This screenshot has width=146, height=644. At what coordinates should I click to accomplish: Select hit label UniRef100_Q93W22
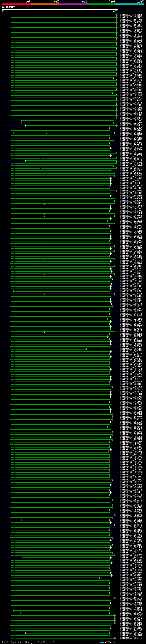pos(131,60)
